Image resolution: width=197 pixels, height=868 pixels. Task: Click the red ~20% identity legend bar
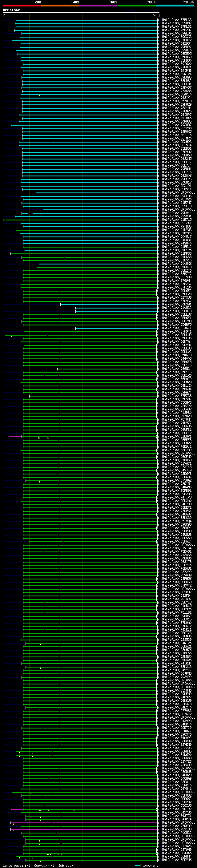[x=22, y=6]
